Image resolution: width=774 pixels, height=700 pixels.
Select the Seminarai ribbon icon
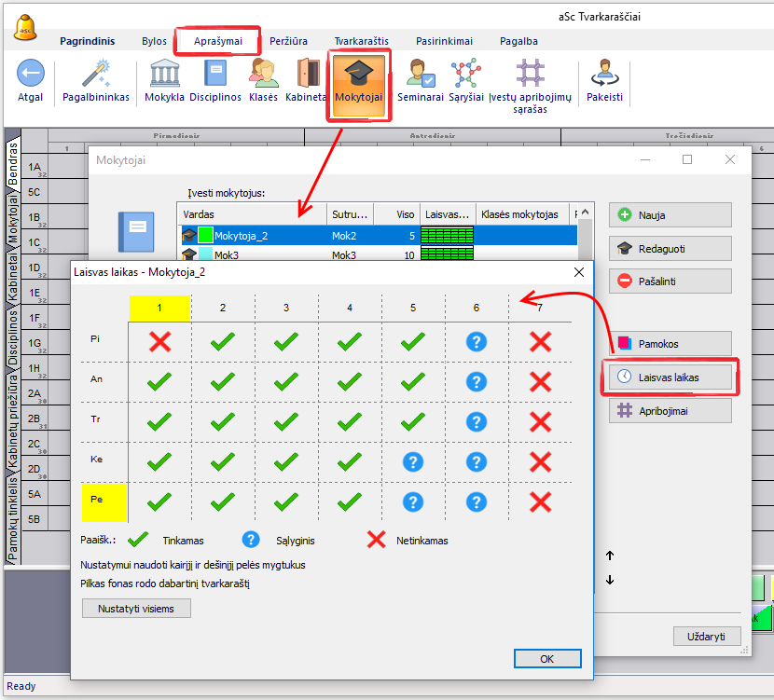(420, 75)
